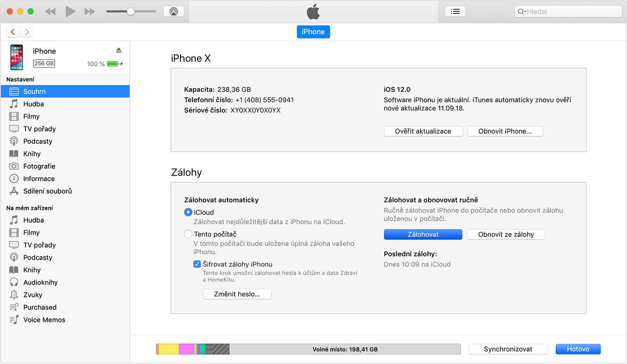Open Knihy under Nastavení
This screenshot has height=364, width=627.
(x=65, y=154)
